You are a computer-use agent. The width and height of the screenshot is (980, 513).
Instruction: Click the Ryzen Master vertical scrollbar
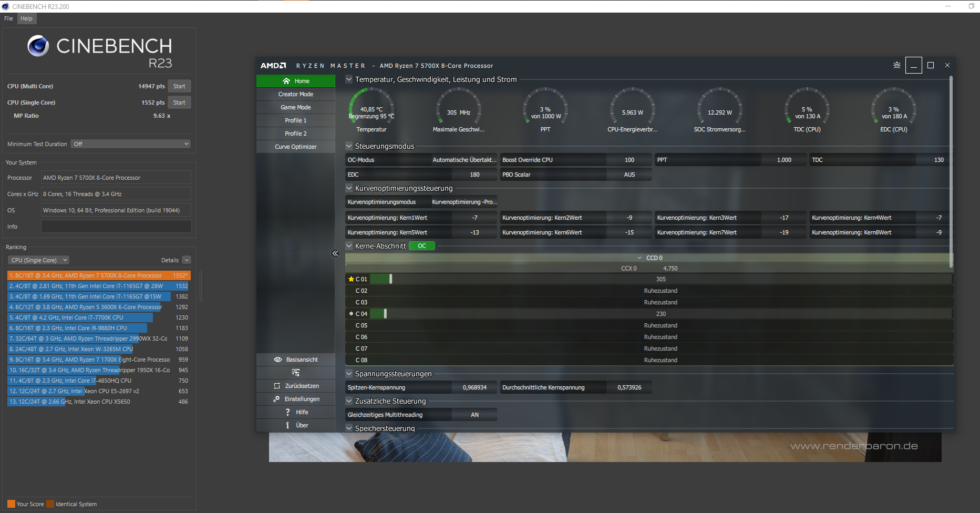click(x=951, y=171)
